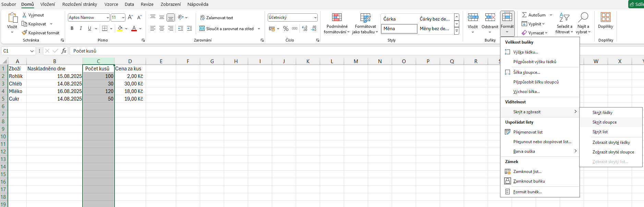Image resolution: width=644 pixels, height=207 pixels.
Task: Apply the Čárka cell style
Action: (399, 19)
